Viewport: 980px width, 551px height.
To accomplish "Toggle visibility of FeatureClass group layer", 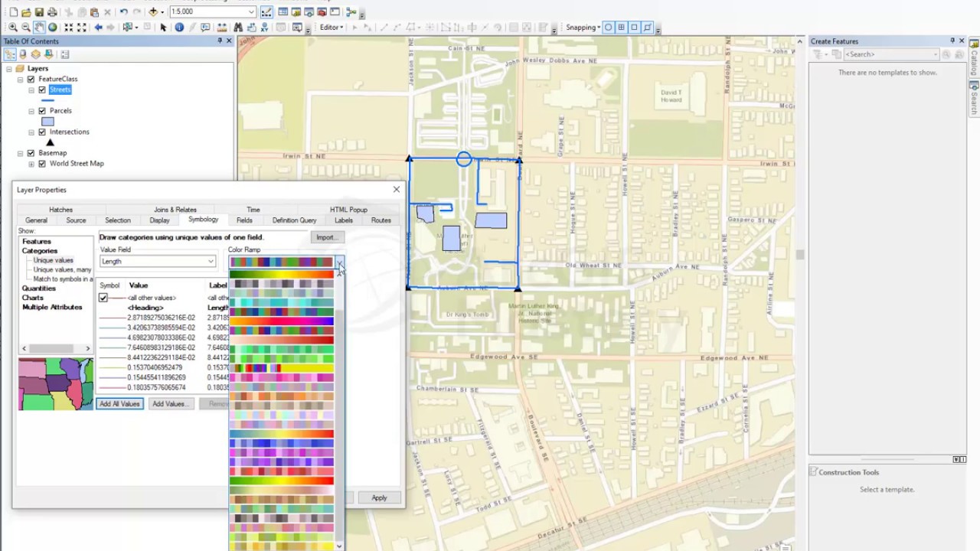I will pyautogui.click(x=31, y=79).
